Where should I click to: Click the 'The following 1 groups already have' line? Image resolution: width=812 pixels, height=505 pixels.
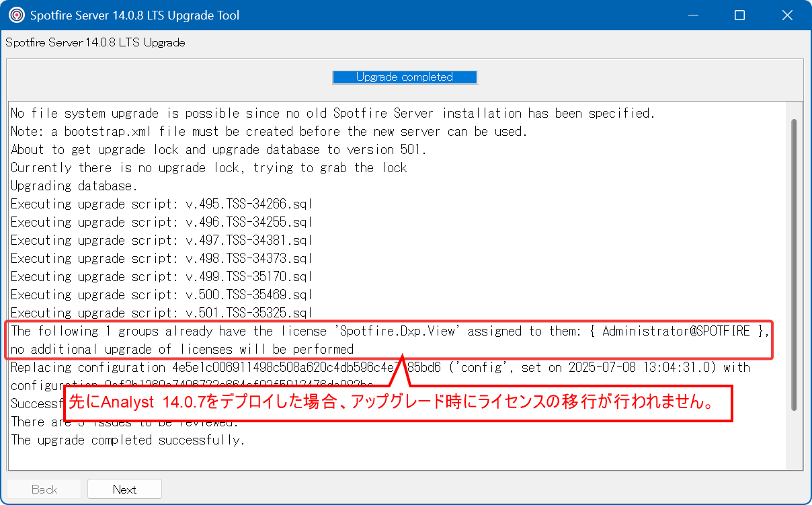pyautogui.click(x=390, y=331)
